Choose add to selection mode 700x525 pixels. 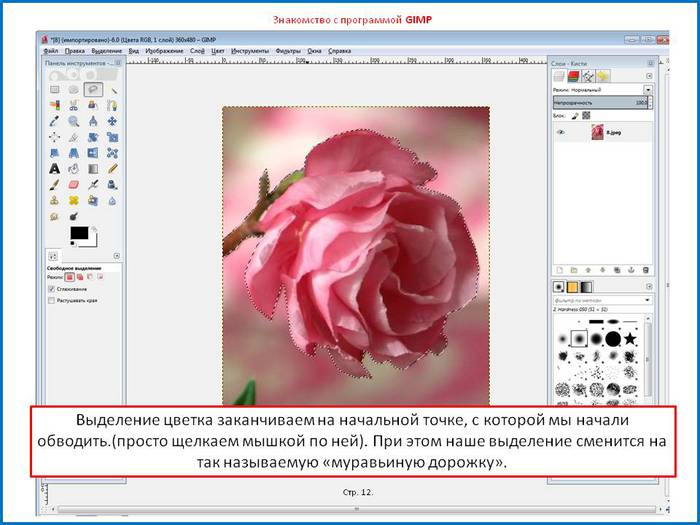point(80,277)
